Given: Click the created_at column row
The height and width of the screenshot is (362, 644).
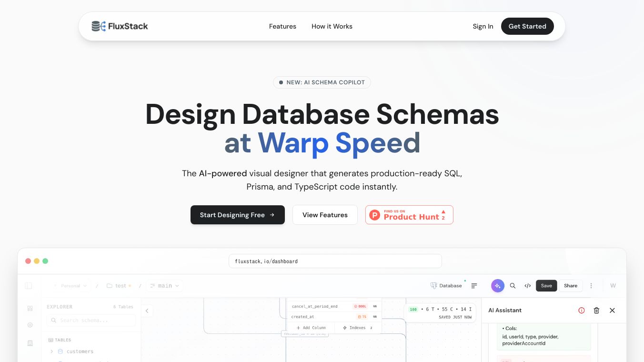Looking at the screenshot, I should point(334,317).
